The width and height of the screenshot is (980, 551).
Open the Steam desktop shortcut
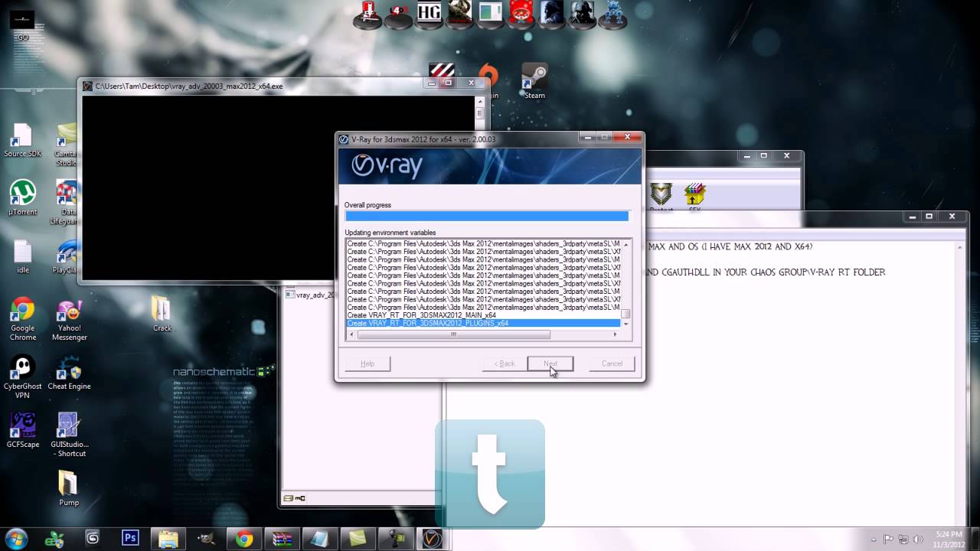pyautogui.click(x=534, y=81)
